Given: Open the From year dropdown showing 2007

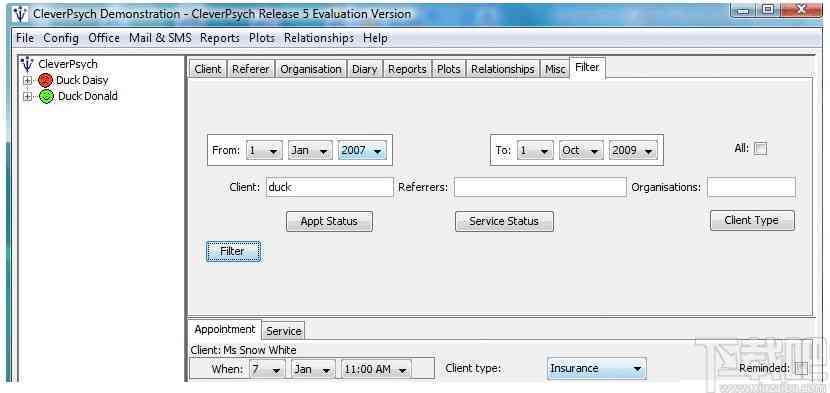Looking at the screenshot, I should click(x=362, y=150).
